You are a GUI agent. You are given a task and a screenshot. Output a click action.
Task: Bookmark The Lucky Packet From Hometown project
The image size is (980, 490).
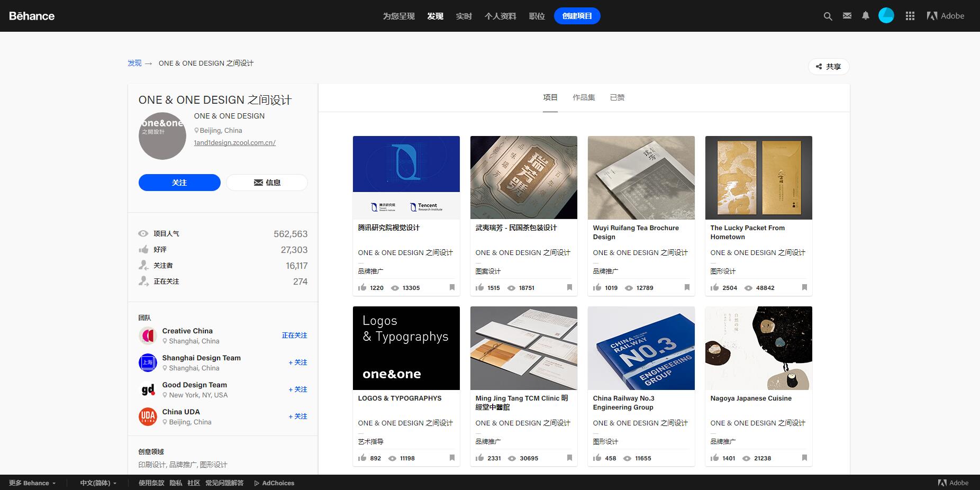(804, 287)
